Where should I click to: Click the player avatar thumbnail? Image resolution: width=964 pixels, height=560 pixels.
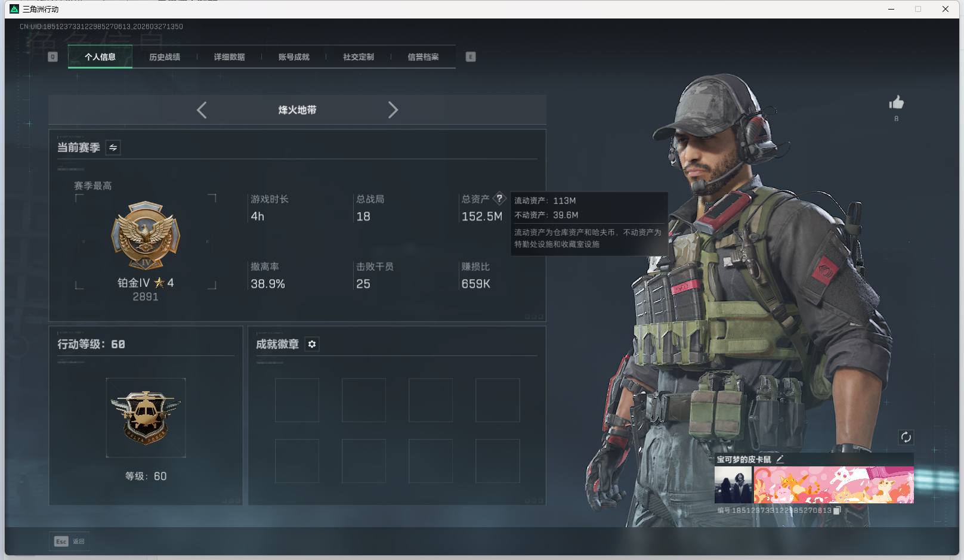(733, 483)
